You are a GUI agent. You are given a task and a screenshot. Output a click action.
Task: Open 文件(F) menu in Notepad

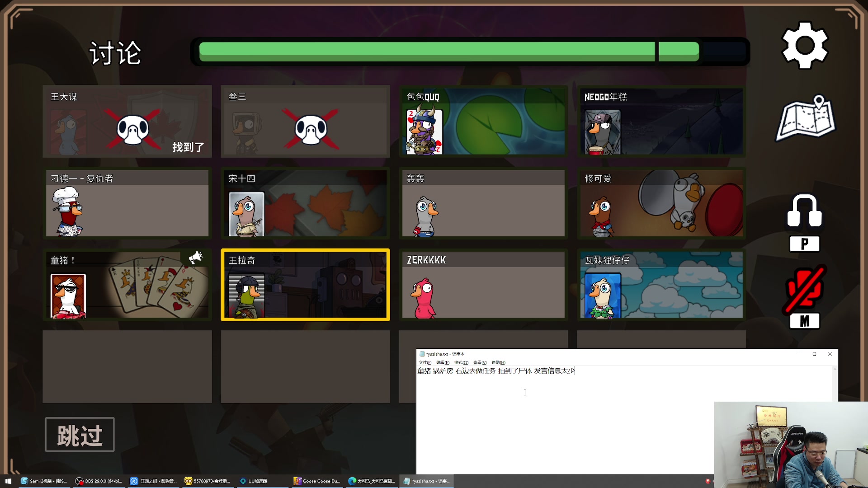pyautogui.click(x=425, y=362)
